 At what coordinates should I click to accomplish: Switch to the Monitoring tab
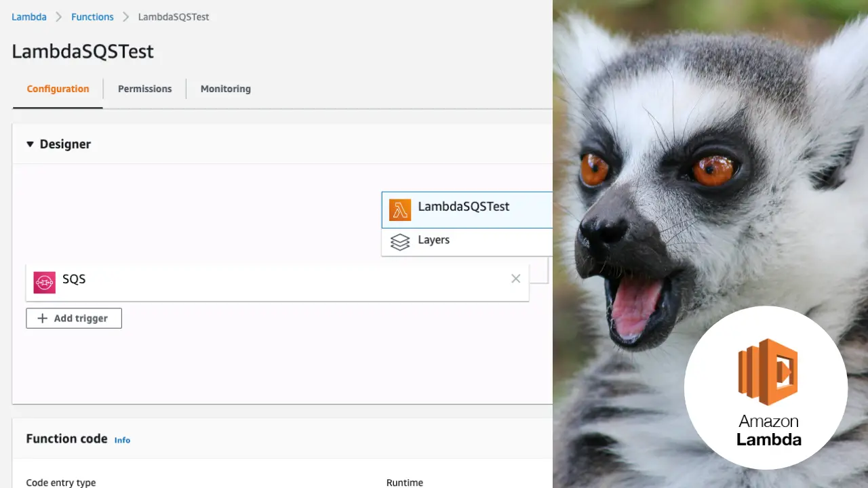[x=225, y=89]
